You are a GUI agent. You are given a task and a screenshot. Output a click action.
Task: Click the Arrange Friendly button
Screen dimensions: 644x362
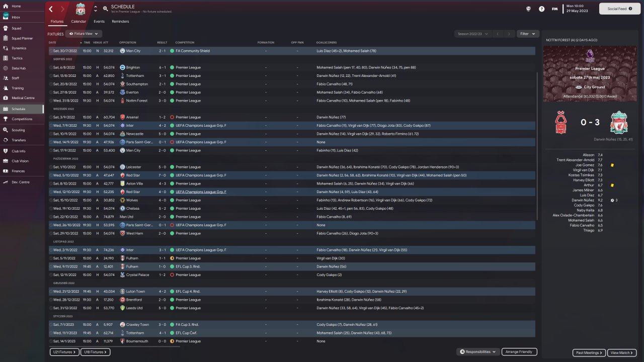[x=519, y=352]
